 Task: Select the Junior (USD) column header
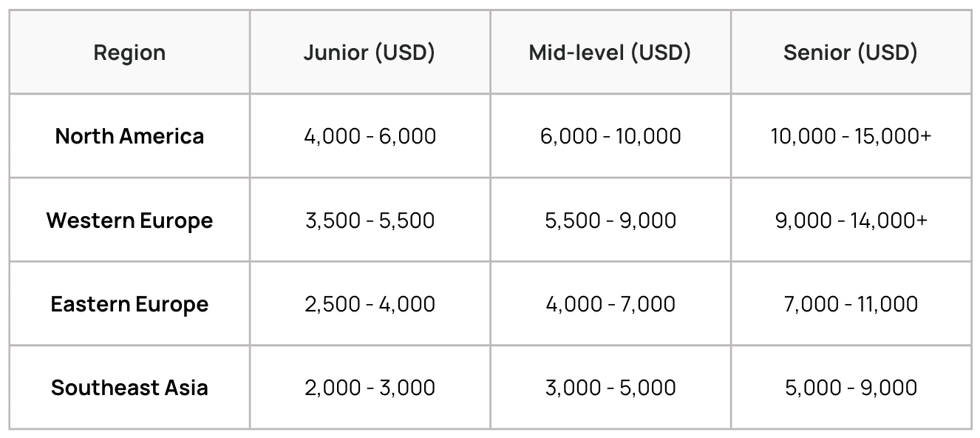pos(370,53)
